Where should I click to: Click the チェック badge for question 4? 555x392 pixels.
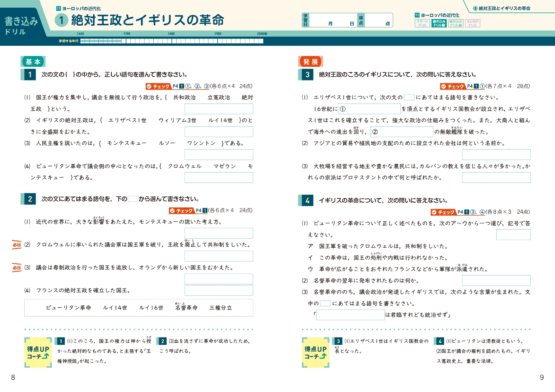[443, 212]
